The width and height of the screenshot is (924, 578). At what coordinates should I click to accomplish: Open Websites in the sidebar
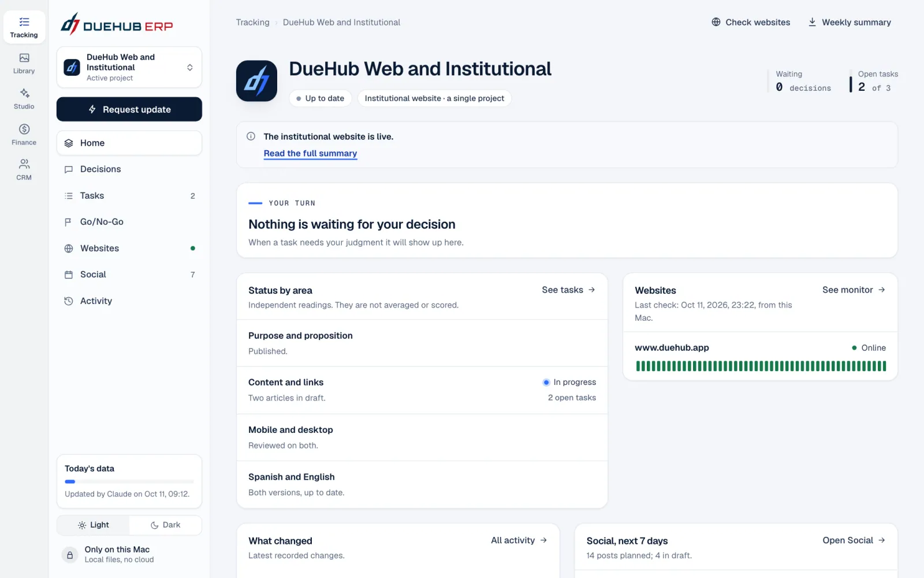(x=129, y=249)
